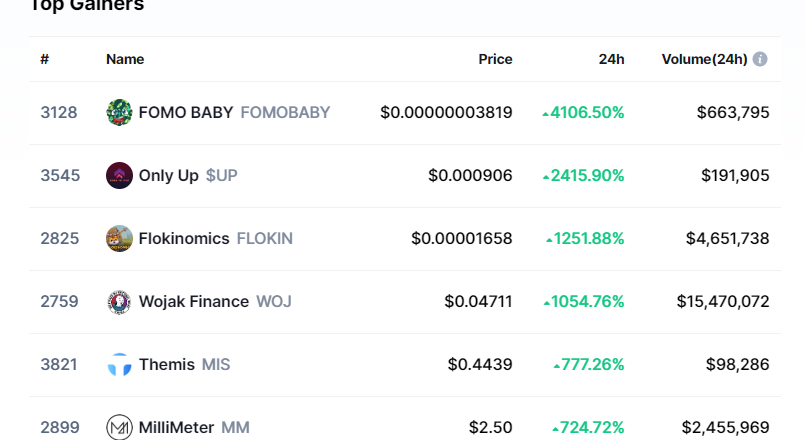Open the Only Up coin link
Viewport: 805px width, 440px height.
point(169,176)
